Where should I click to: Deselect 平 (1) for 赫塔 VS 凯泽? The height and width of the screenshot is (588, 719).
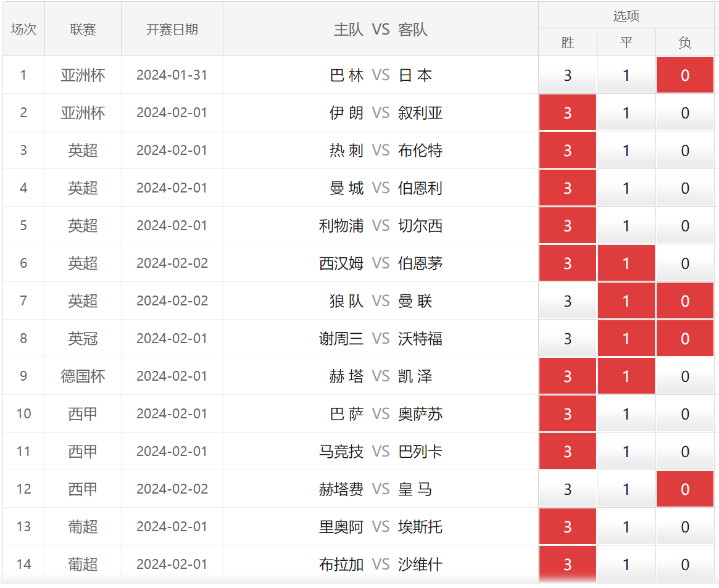pos(626,376)
